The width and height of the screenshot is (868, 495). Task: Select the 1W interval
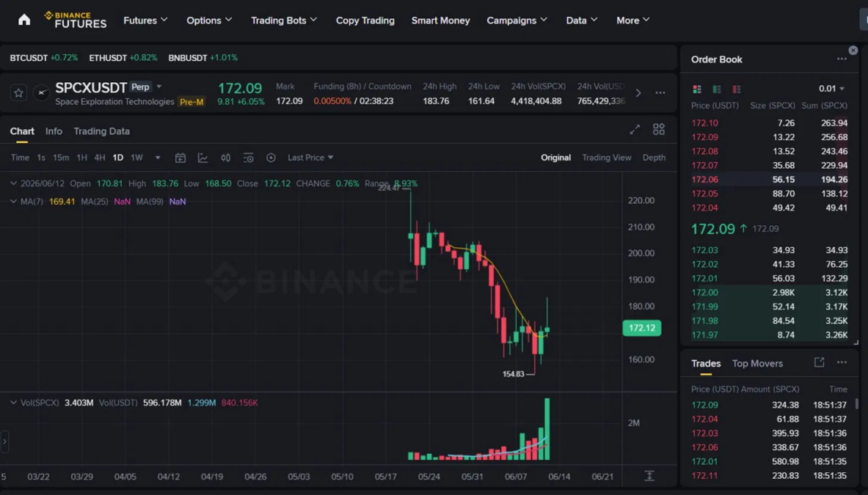pos(136,158)
